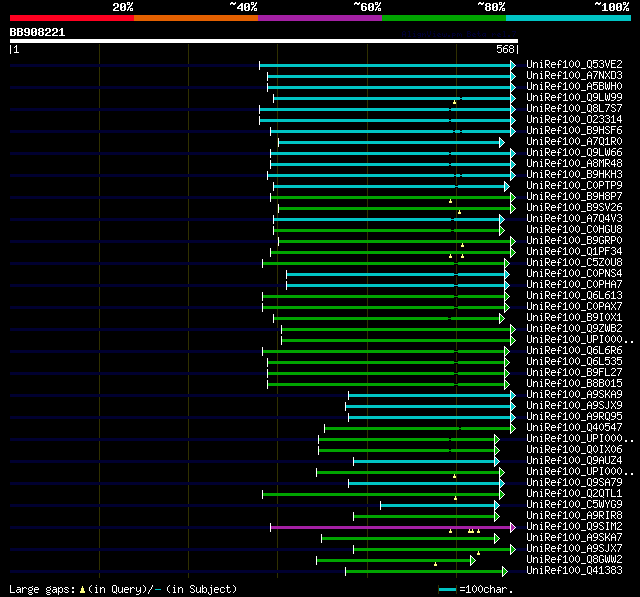The width and height of the screenshot is (640, 597).
Task: Open hit UniRef100_Q53VE2
Action: [x=574, y=64]
